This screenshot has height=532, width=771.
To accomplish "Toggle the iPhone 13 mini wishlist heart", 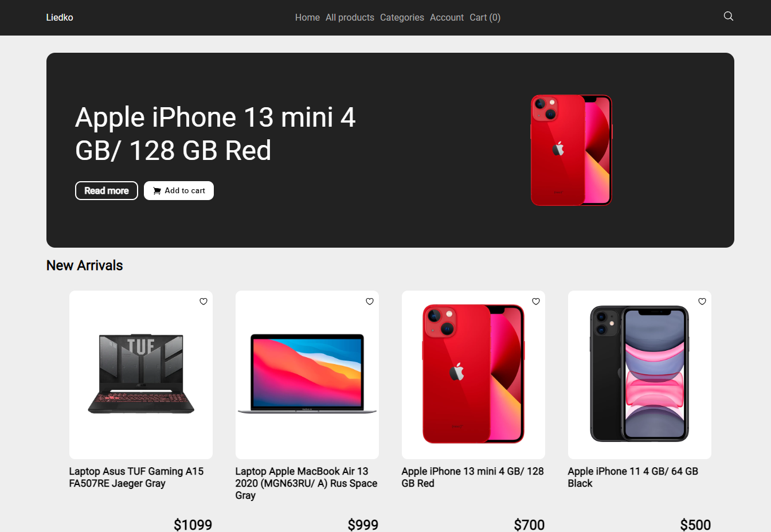I will [535, 302].
